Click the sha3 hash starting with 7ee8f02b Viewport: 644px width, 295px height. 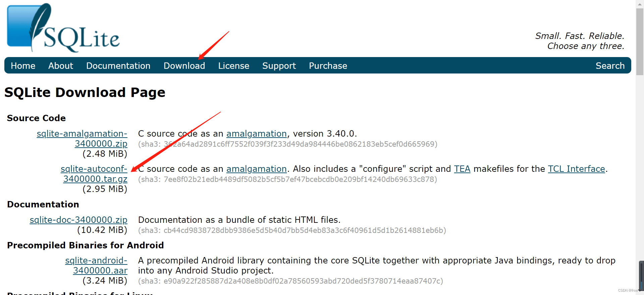coord(287,179)
